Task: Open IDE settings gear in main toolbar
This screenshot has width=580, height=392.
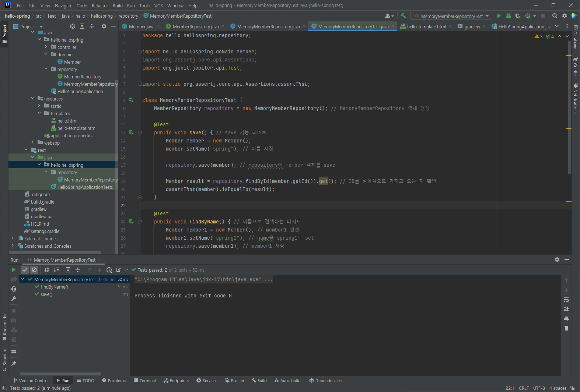Action: (565, 16)
